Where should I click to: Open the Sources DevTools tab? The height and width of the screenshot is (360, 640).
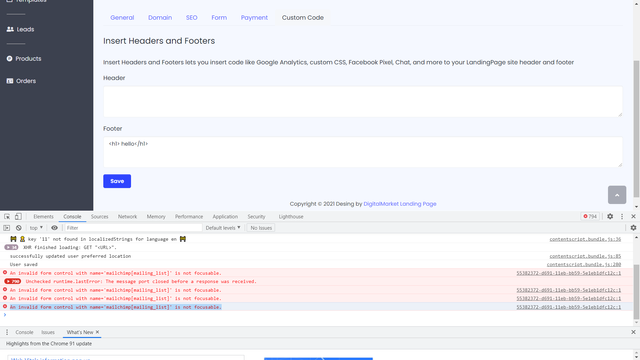tap(100, 217)
